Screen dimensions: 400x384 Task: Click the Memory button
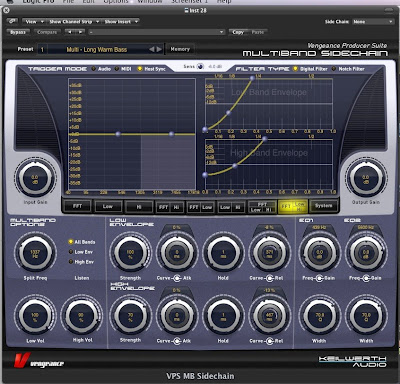coord(180,49)
